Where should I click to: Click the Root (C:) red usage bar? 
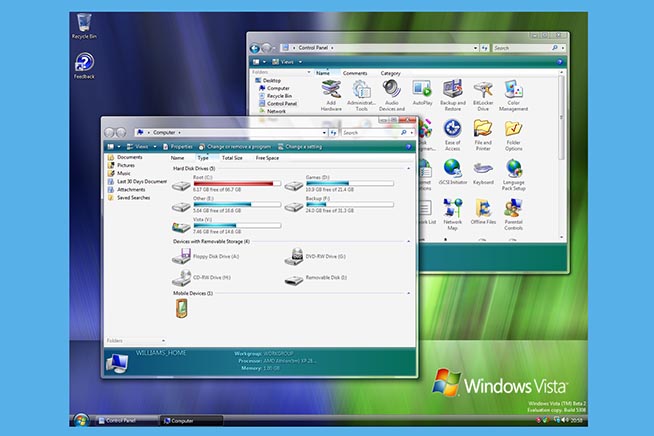(x=237, y=184)
